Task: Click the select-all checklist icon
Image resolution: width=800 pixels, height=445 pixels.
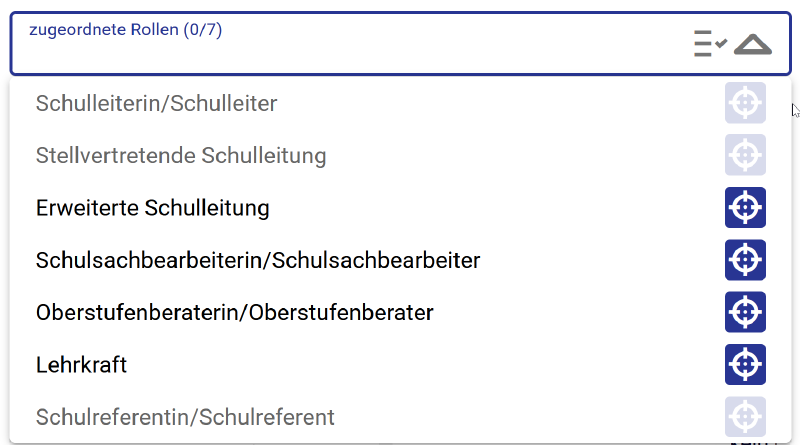Action: [710, 44]
